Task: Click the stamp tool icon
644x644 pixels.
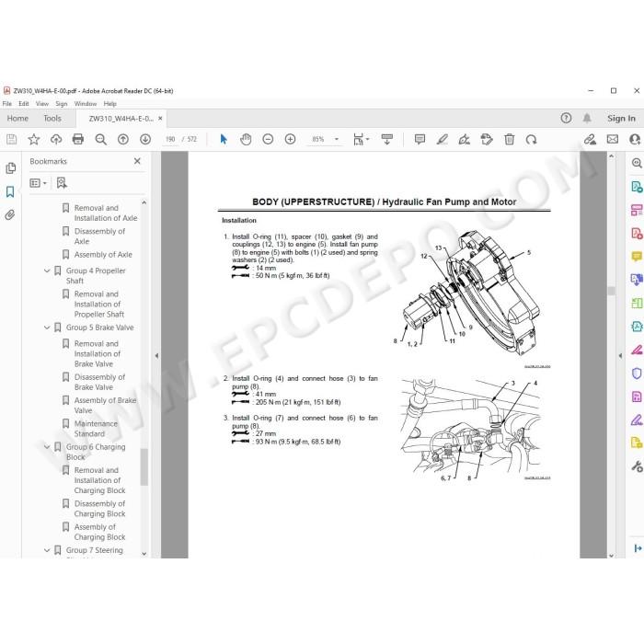Action: pyautogui.click(x=487, y=140)
